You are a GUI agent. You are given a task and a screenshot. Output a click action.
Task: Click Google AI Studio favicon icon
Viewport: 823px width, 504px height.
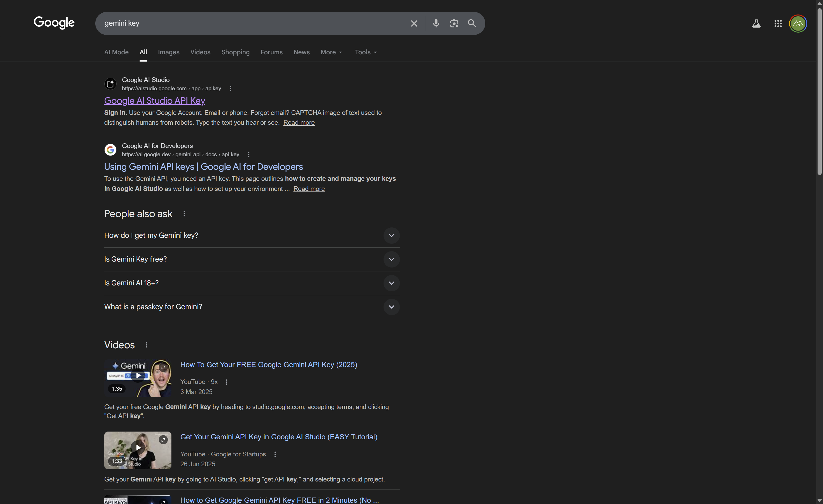pos(110,84)
